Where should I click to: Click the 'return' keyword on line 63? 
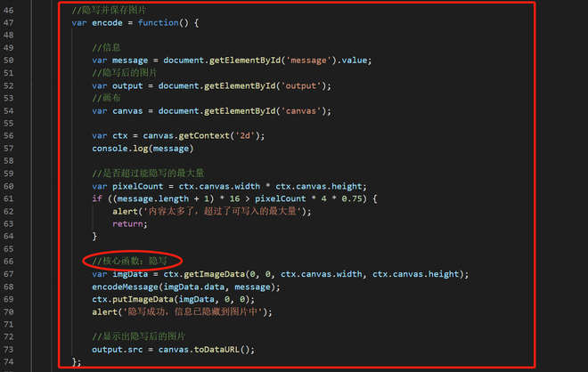click(x=127, y=224)
